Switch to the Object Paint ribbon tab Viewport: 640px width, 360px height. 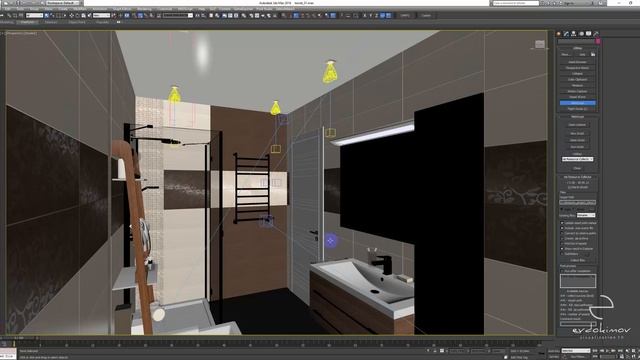pos(77,22)
